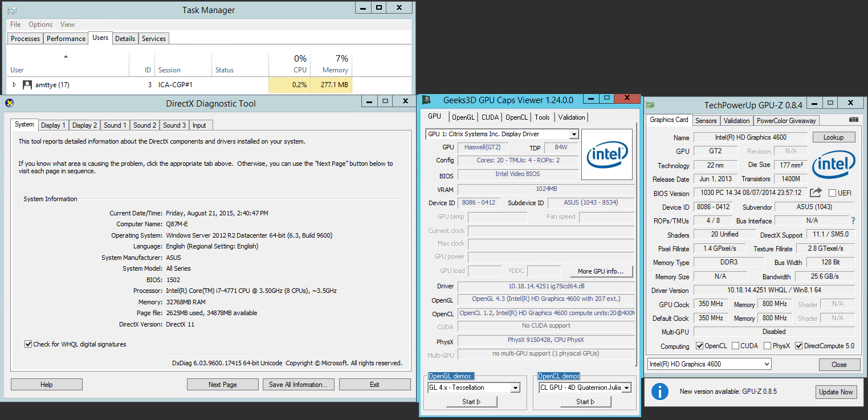Screen dimensions: 868x420
Task: Sort users by the Memory column header
Action: (331, 64)
